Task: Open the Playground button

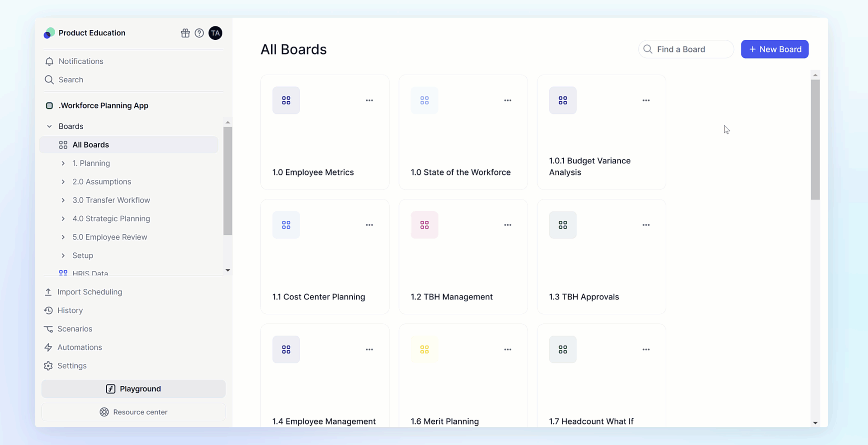Action: coord(133,389)
